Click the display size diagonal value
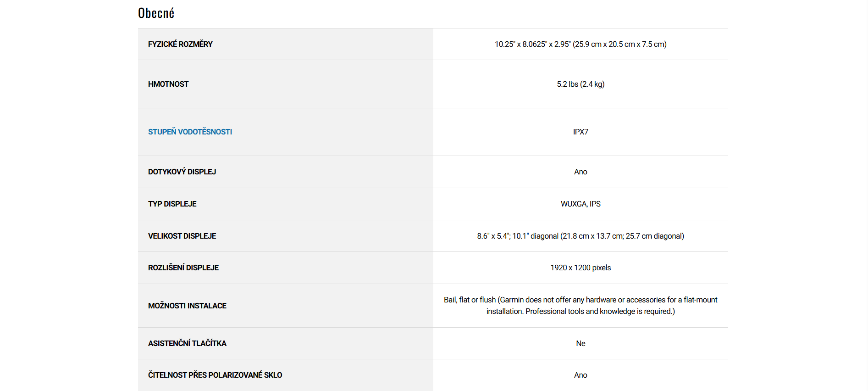This screenshot has height=391, width=868. (x=580, y=236)
